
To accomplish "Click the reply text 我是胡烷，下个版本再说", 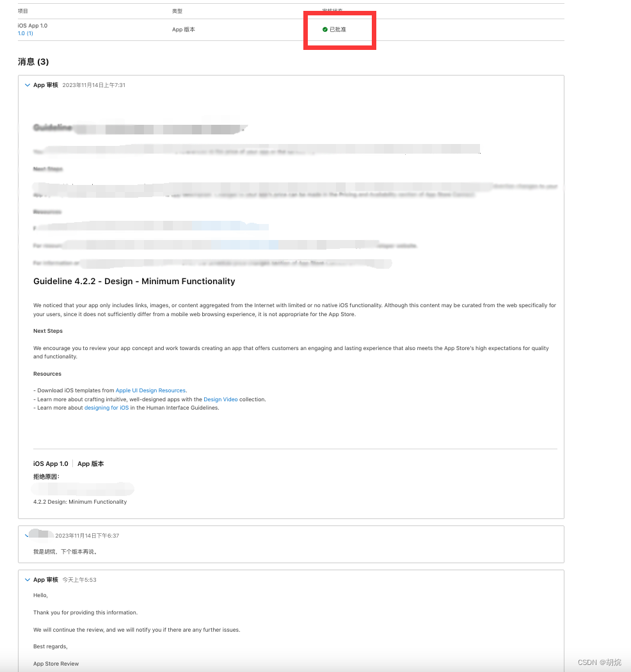I will [66, 552].
